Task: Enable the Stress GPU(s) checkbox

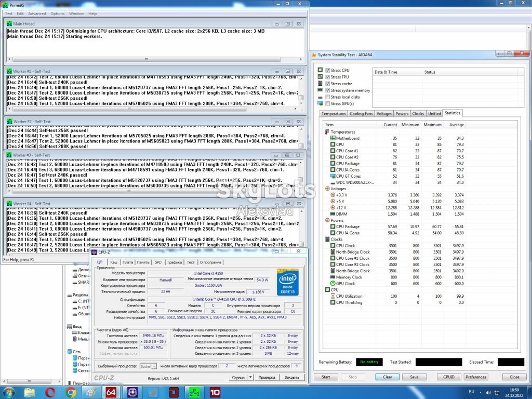Action: (327, 104)
